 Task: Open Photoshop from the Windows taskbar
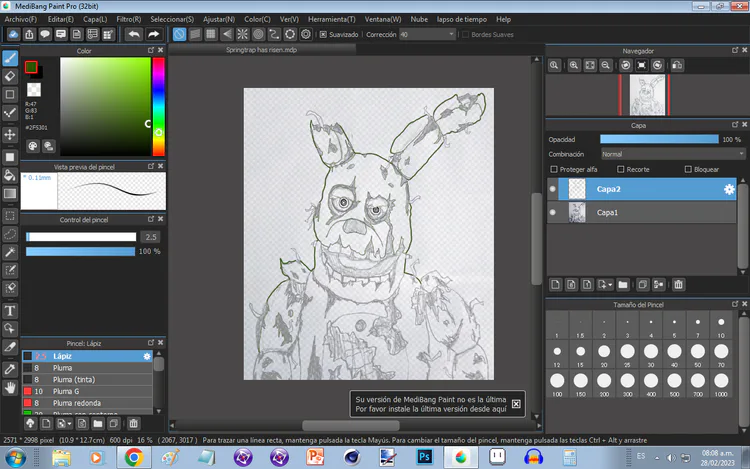pyautogui.click(x=424, y=458)
